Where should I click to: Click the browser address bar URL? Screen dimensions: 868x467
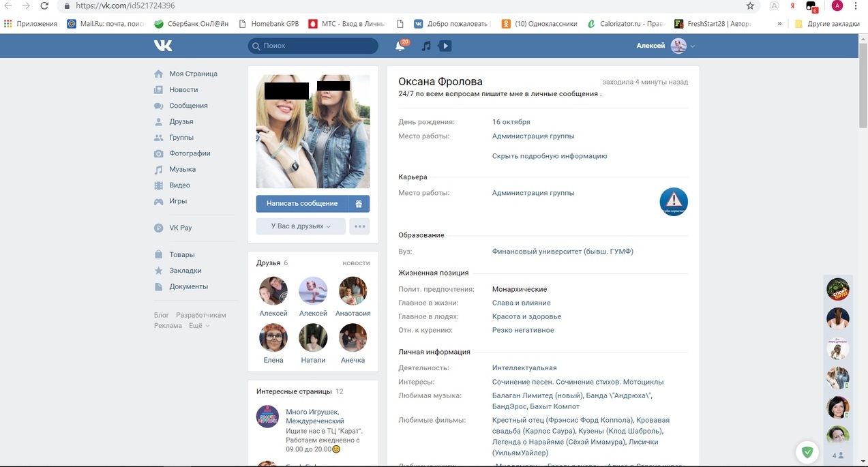point(125,5)
